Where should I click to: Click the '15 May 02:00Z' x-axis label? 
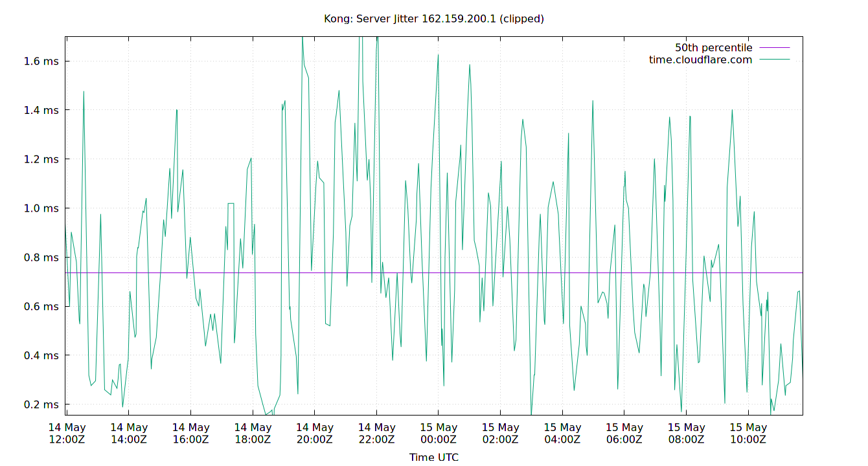click(501, 433)
